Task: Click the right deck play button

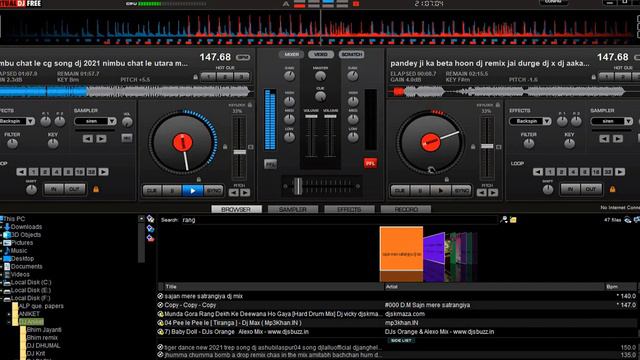Action: (x=440, y=191)
